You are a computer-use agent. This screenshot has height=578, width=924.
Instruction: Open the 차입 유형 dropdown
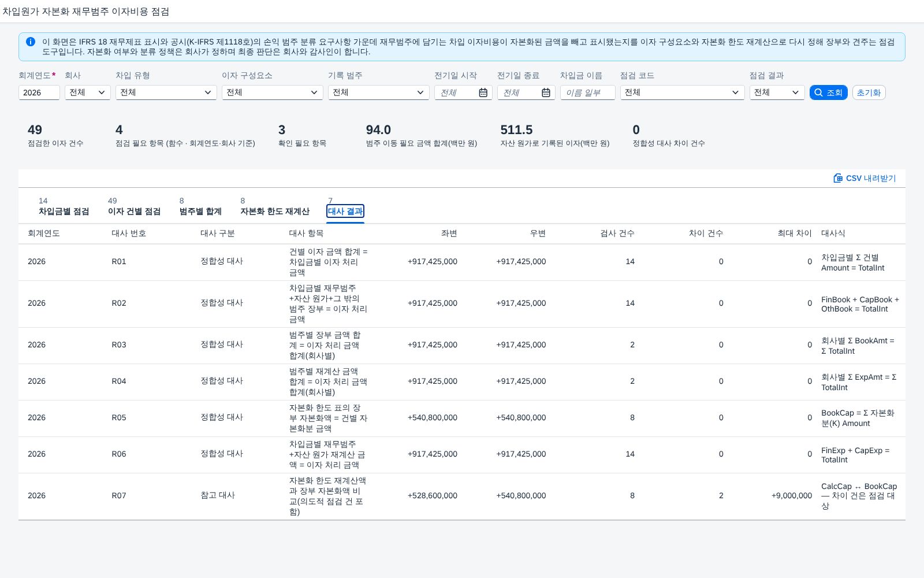tap(166, 92)
